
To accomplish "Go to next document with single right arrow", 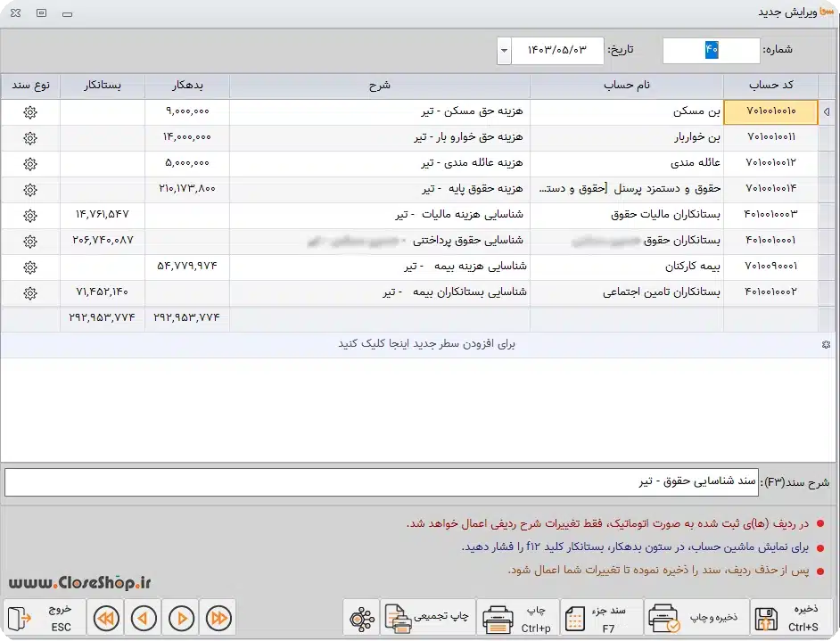I will click(181, 619).
